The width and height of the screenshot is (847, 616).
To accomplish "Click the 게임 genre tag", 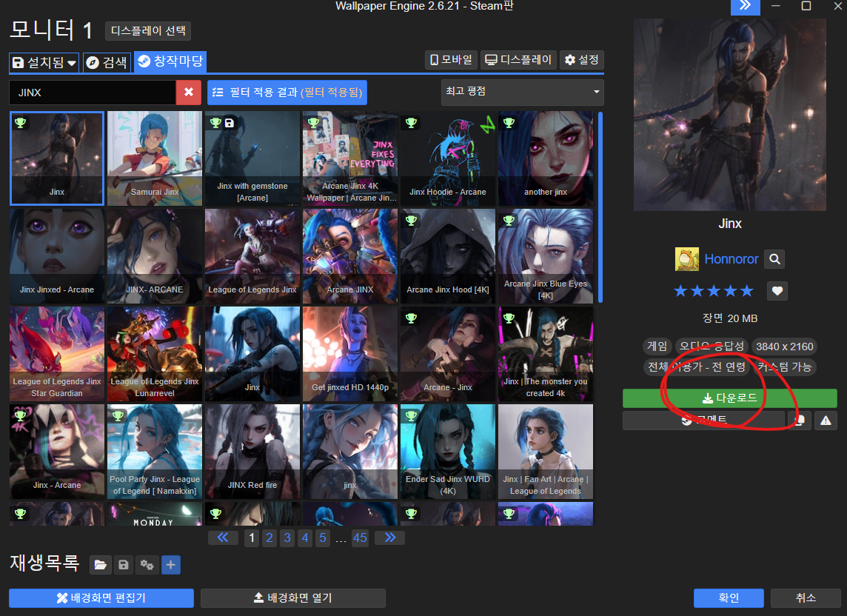I will coord(657,346).
